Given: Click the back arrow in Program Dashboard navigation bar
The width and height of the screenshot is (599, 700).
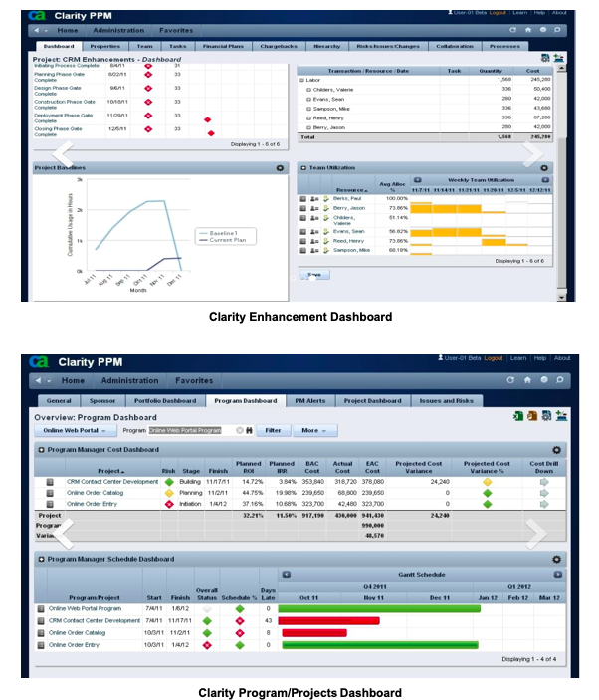Looking at the screenshot, I should click(38, 380).
